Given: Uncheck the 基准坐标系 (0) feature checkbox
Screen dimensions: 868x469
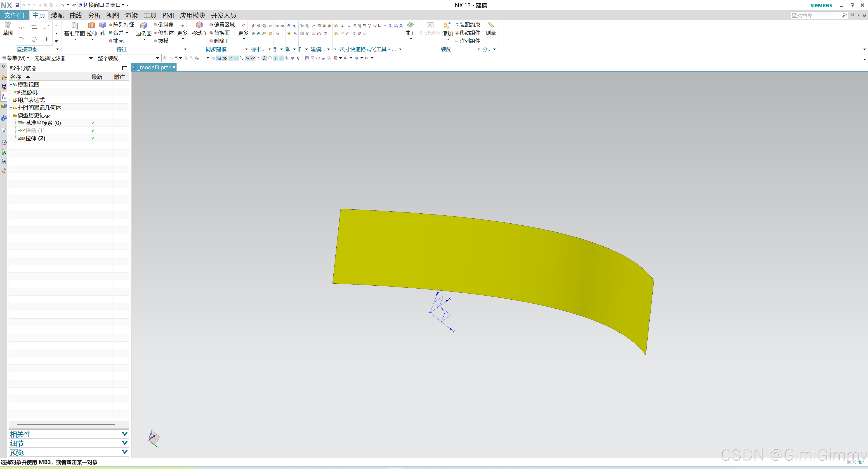Looking at the screenshot, I should (19, 123).
